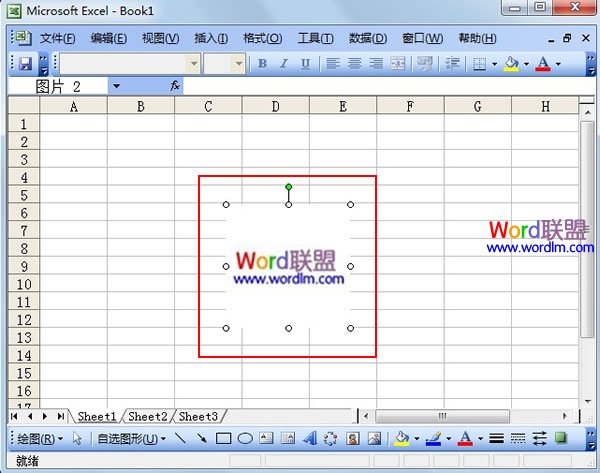Click Merge and Center icon

coord(398,64)
